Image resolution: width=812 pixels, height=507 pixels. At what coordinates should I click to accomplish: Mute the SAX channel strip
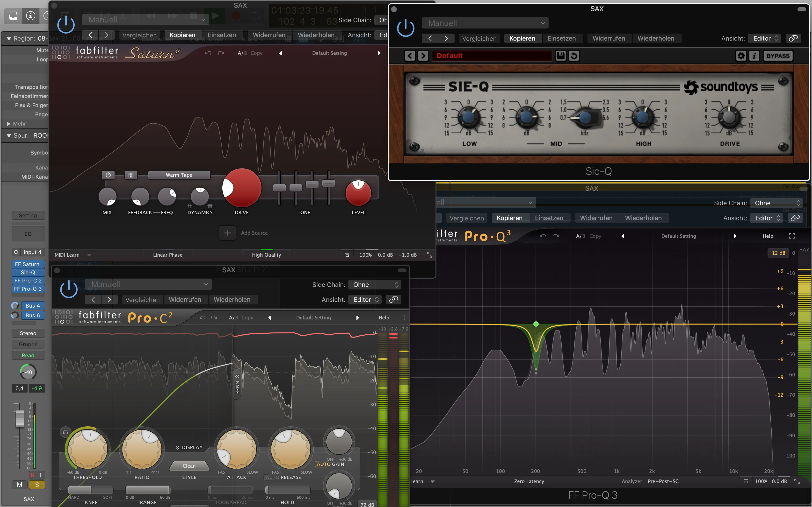coord(20,485)
